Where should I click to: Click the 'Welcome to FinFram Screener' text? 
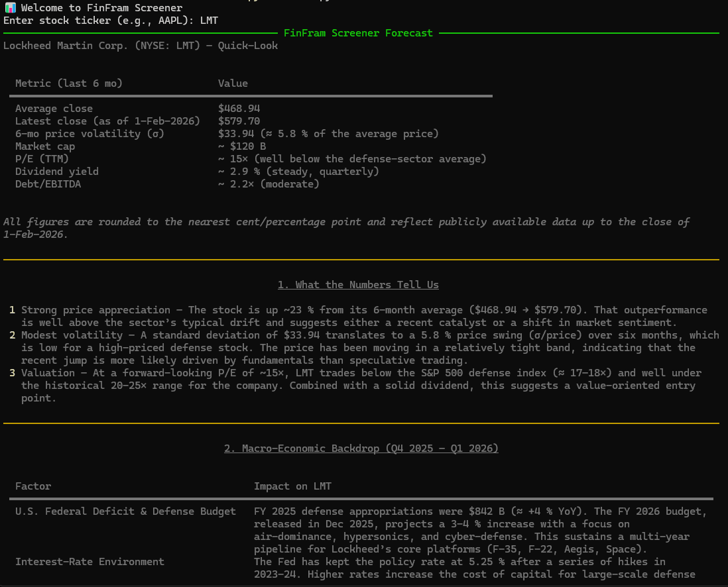coord(101,8)
